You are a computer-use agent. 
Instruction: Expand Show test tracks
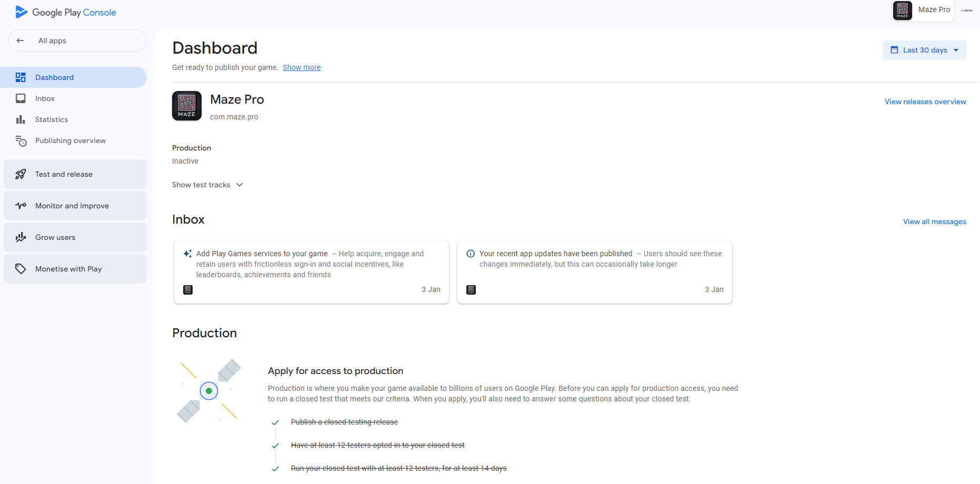[x=207, y=185]
